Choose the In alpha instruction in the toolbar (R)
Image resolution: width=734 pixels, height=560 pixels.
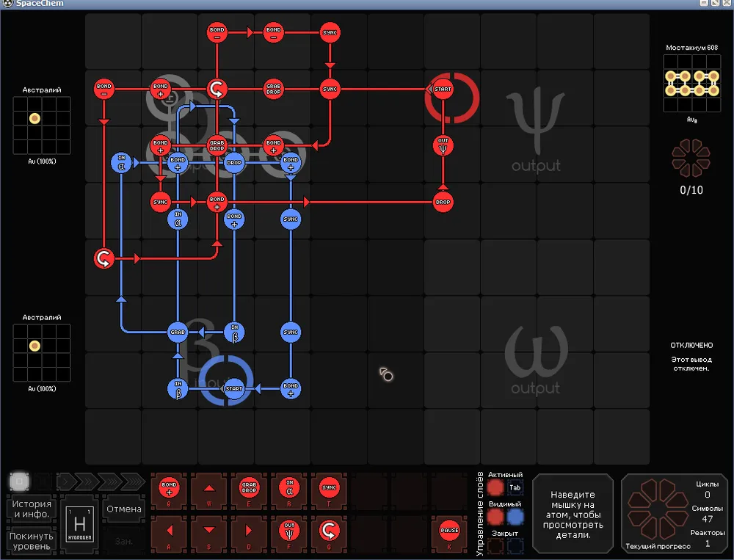click(288, 490)
